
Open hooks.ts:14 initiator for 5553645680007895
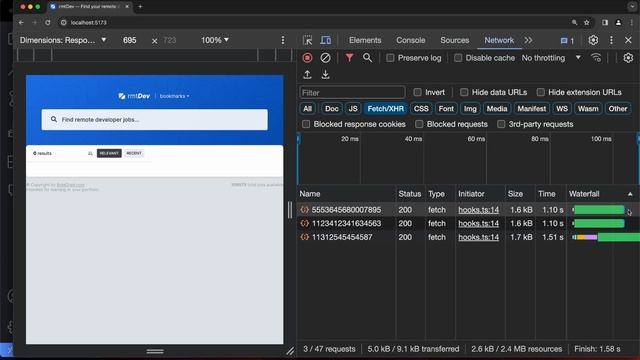478,210
